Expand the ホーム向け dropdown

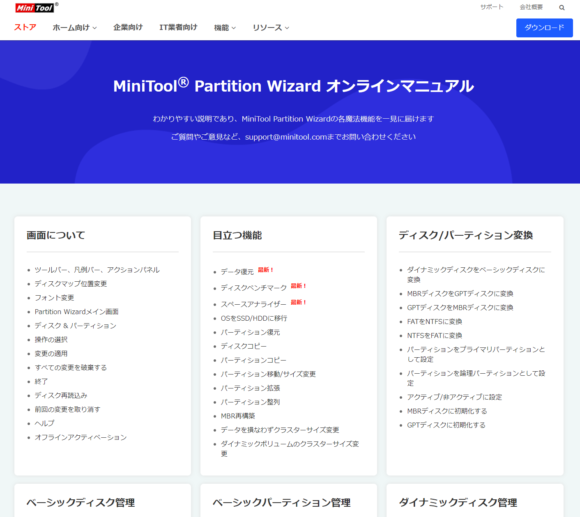coord(74,28)
